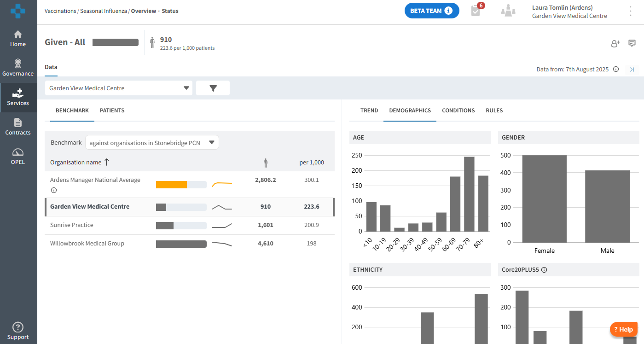Click the Ardens cross logo
This screenshot has width=644, height=344.
point(18,11)
